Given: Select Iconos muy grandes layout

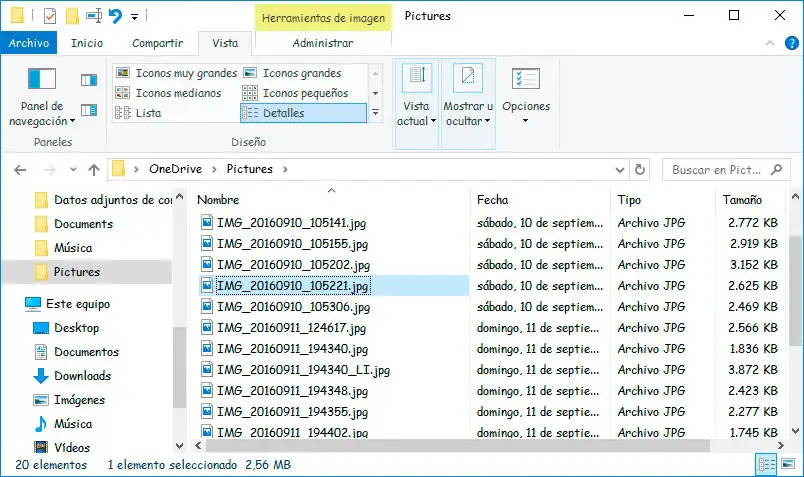Looking at the screenshot, I should point(176,73).
